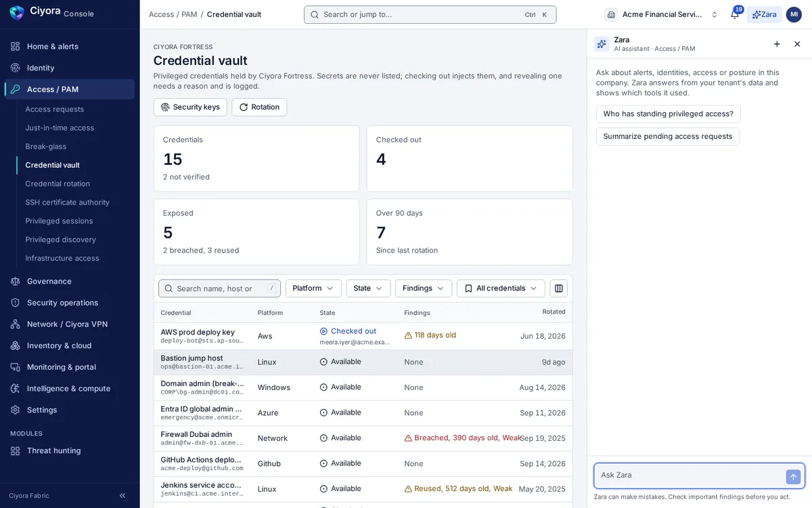
Task: Sort by Rotated column header
Action: 554,312
